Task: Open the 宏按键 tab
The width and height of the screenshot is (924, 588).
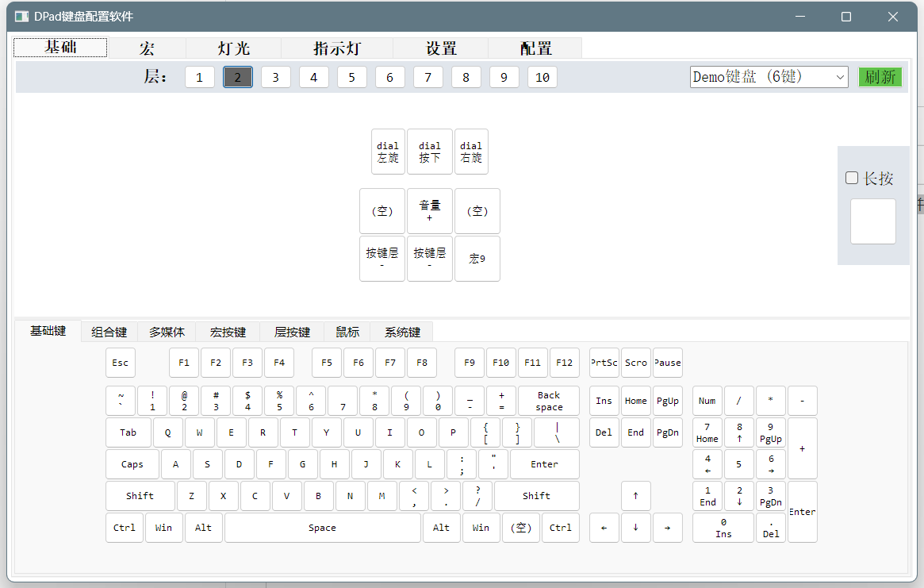Action: pos(228,332)
